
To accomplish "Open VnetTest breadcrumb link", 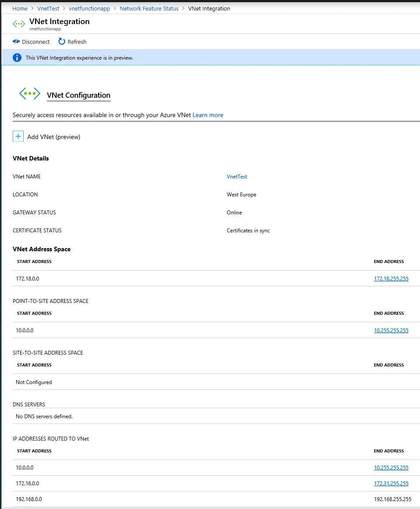I will [48, 8].
